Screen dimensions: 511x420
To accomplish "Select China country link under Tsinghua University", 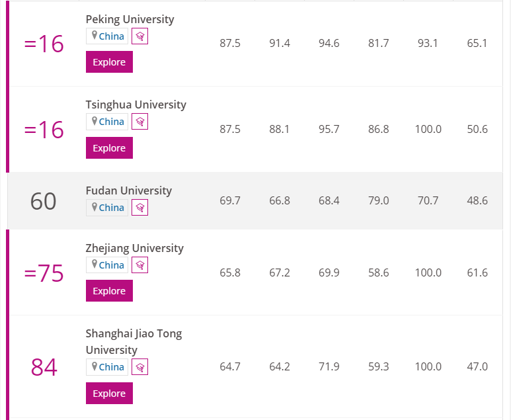I will tap(112, 122).
